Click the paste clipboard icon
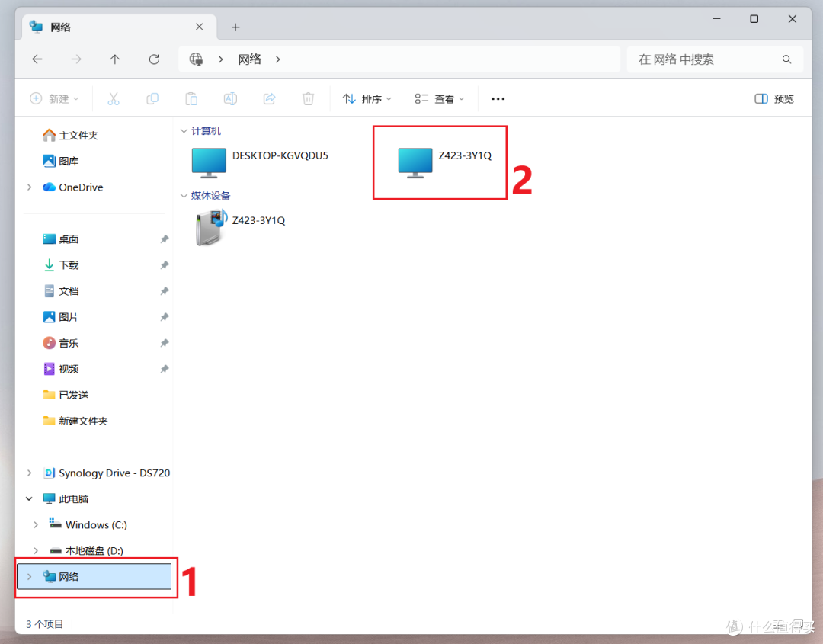Screen dimensions: 823x644 click(191, 98)
